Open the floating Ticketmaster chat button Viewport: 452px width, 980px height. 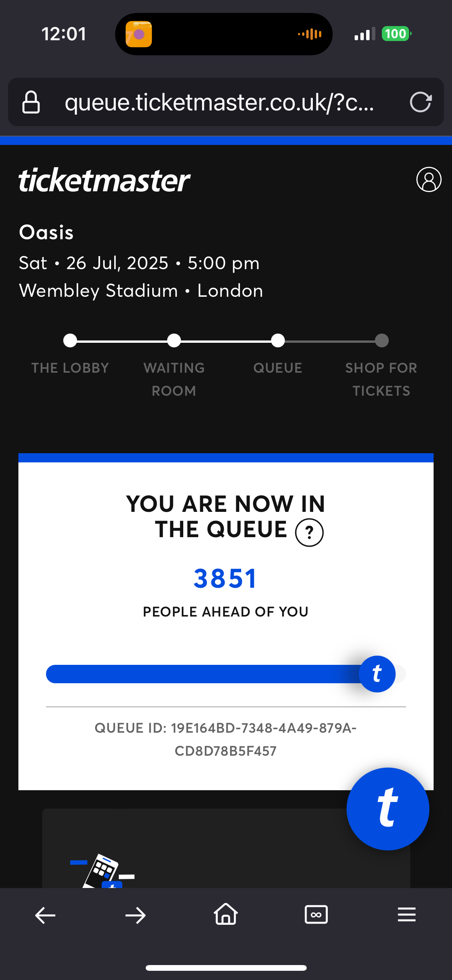click(x=388, y=809)
